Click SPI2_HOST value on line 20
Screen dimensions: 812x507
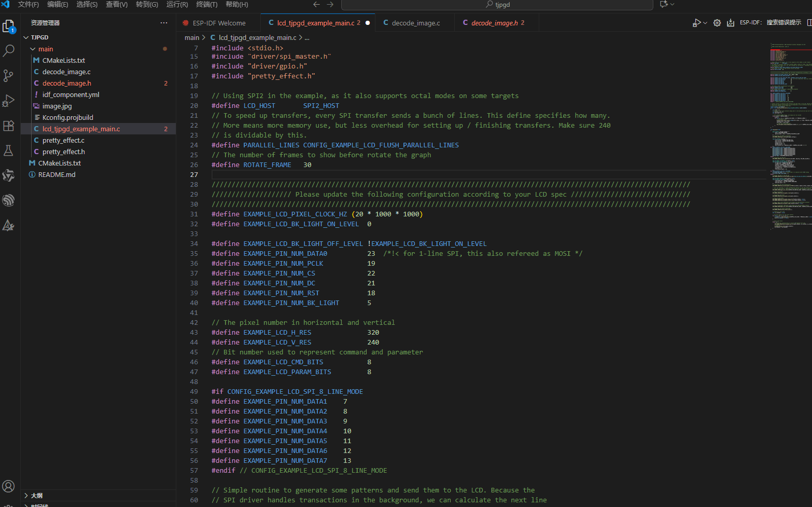click(321, 105)
